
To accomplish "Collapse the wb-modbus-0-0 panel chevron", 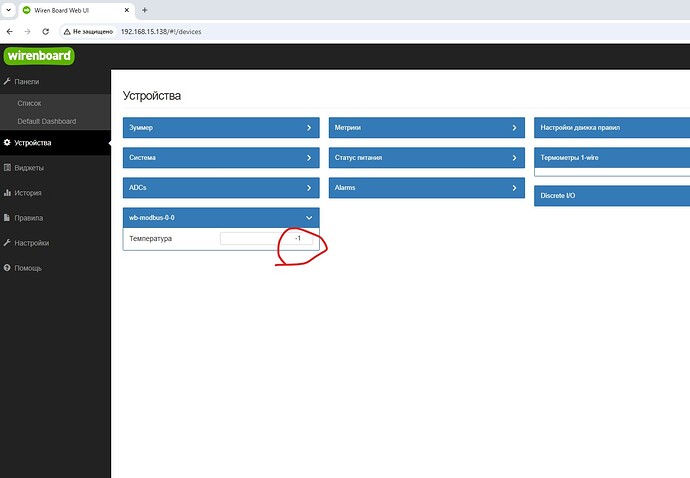I will (309, 218).
